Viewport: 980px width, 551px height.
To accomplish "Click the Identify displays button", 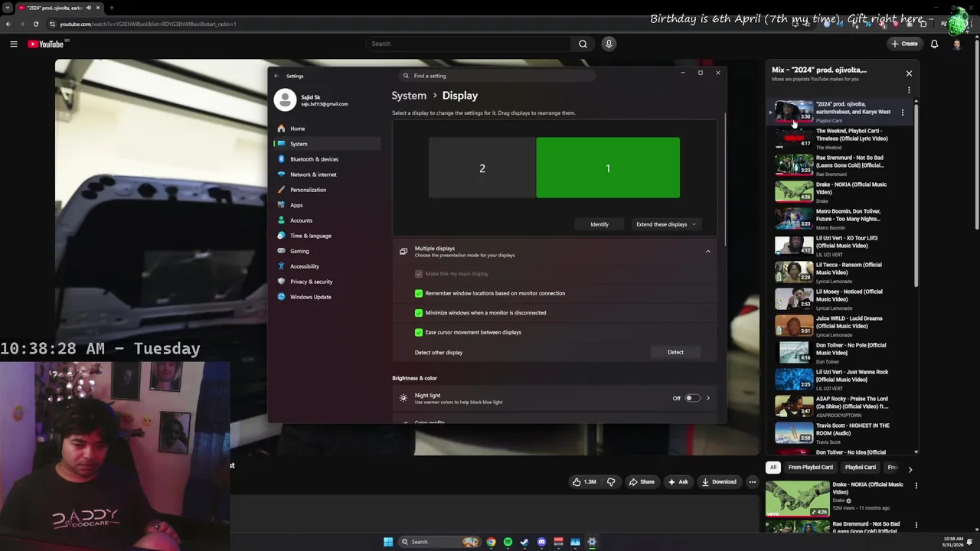I will (x=599, y=224).
